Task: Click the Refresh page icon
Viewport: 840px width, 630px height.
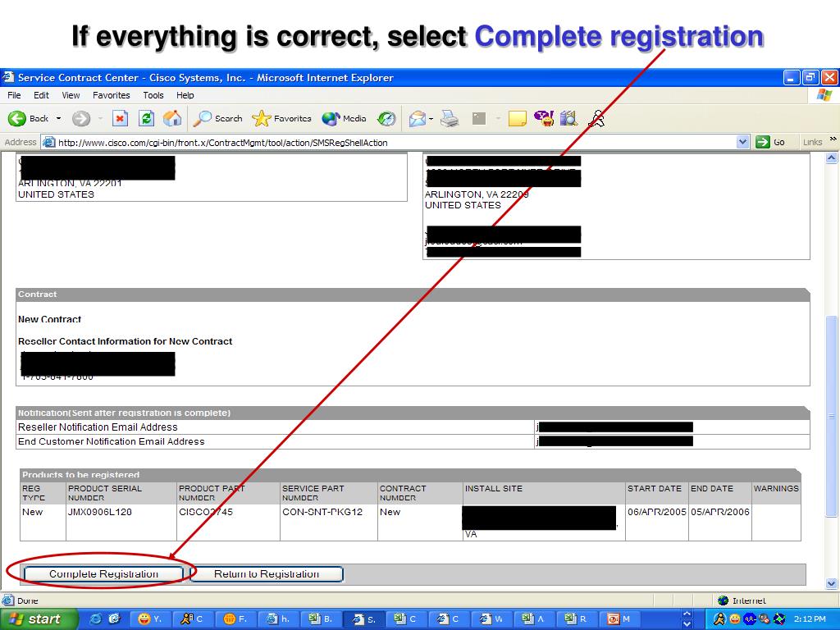Action: [x=146, y=118]
